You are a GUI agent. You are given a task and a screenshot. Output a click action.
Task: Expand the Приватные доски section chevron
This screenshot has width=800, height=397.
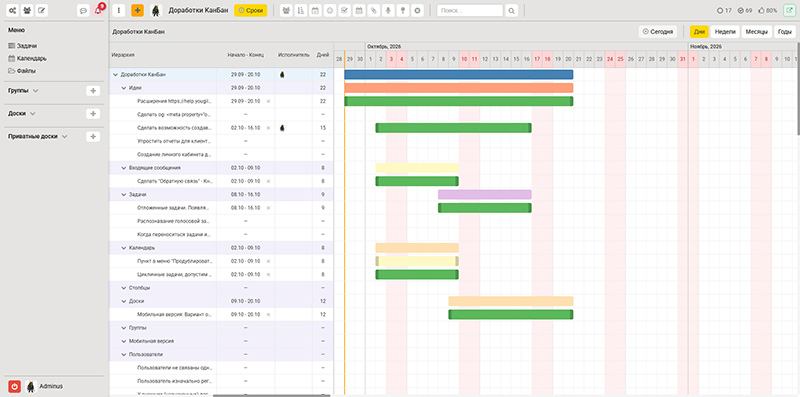64,137
